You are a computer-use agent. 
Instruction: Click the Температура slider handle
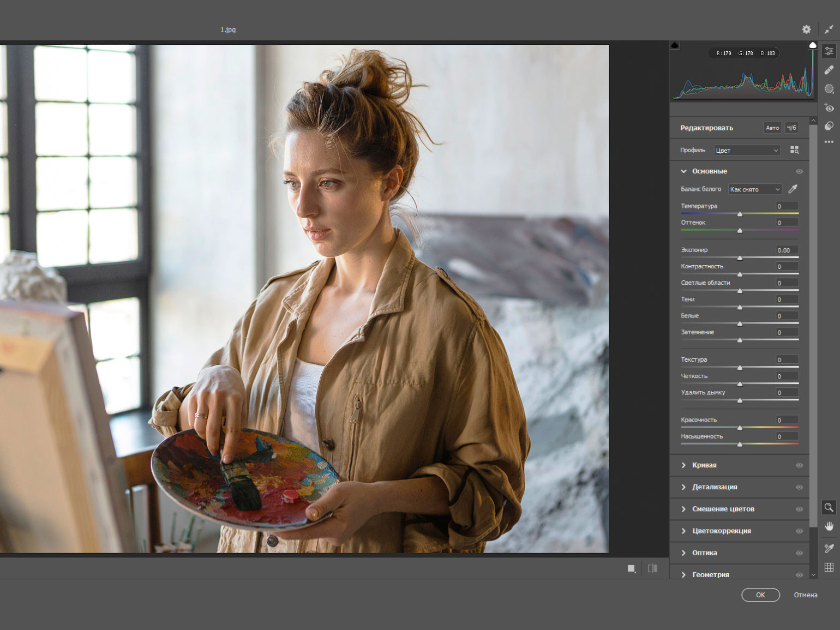740,214
